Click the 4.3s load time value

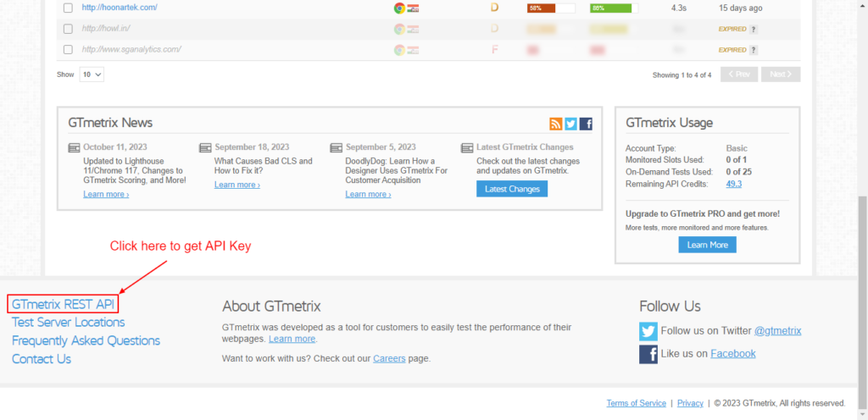680,8
